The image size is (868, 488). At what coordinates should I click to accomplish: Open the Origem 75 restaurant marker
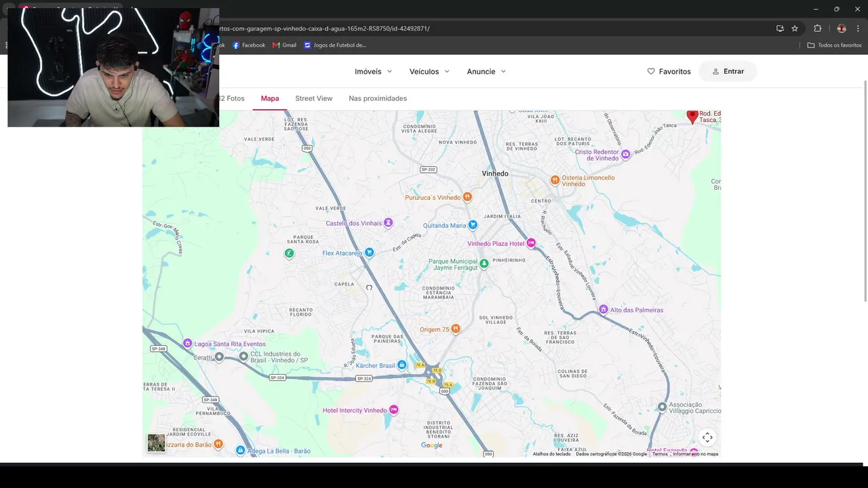[456, 329]
